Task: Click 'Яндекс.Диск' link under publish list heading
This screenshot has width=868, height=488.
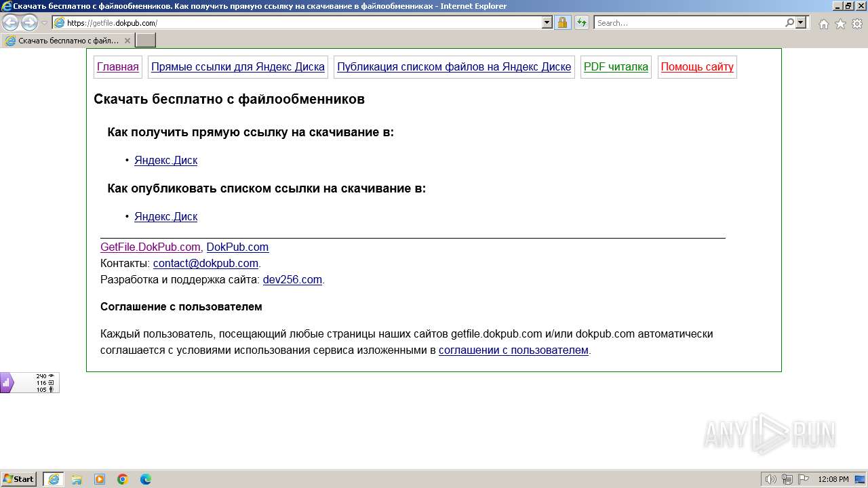Action: tap(165, 217)
